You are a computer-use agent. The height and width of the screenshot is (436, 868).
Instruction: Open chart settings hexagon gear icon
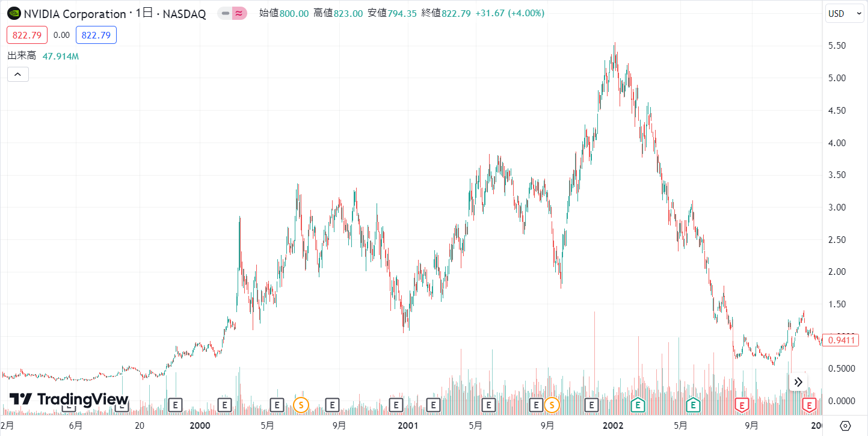[x=845, y=426]
